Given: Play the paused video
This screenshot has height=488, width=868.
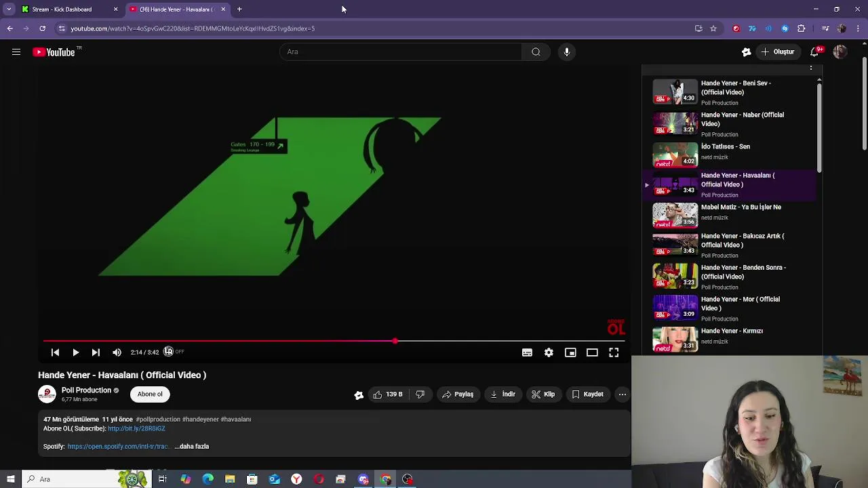Looking at the screenshot, I should [x=76, y=352].
